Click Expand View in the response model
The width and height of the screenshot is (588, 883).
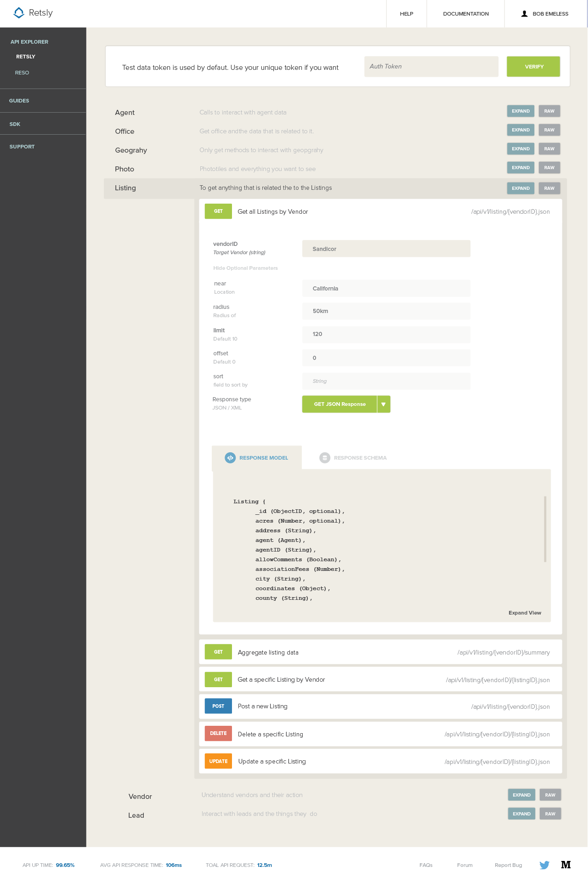525,613
